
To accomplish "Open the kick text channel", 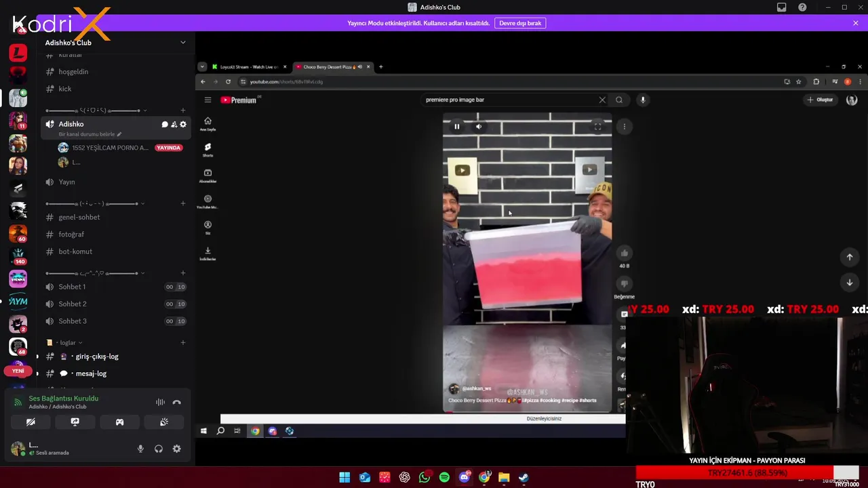I will coord(115,89).
